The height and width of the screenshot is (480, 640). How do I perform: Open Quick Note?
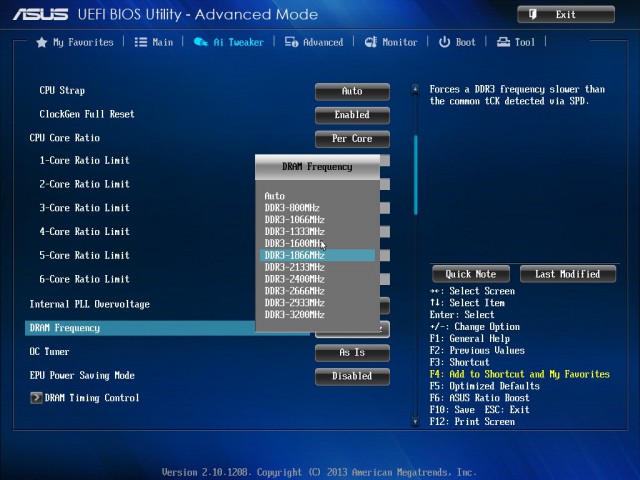pos(471,274)
